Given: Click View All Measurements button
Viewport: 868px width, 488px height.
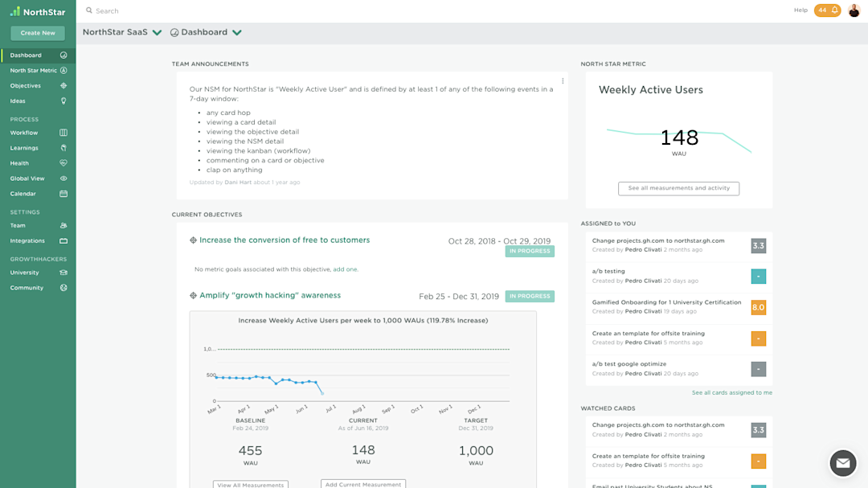Looking at the screenshot, I should pos(250,485).
